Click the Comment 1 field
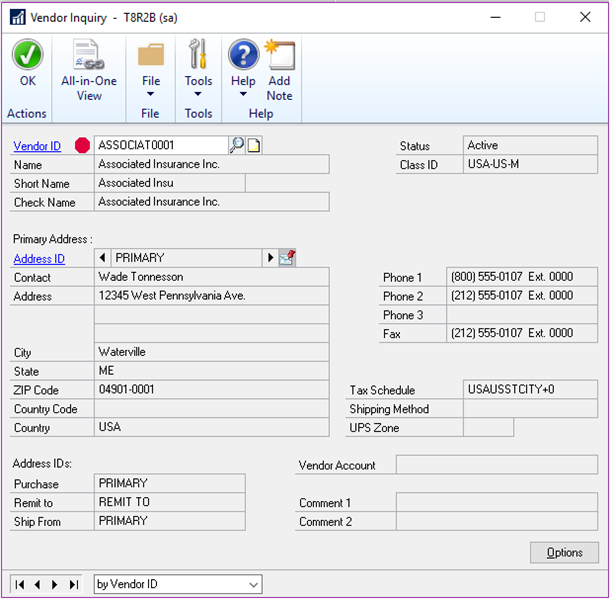The width and height of the screenshot is (612, 600). coord(496,503)
